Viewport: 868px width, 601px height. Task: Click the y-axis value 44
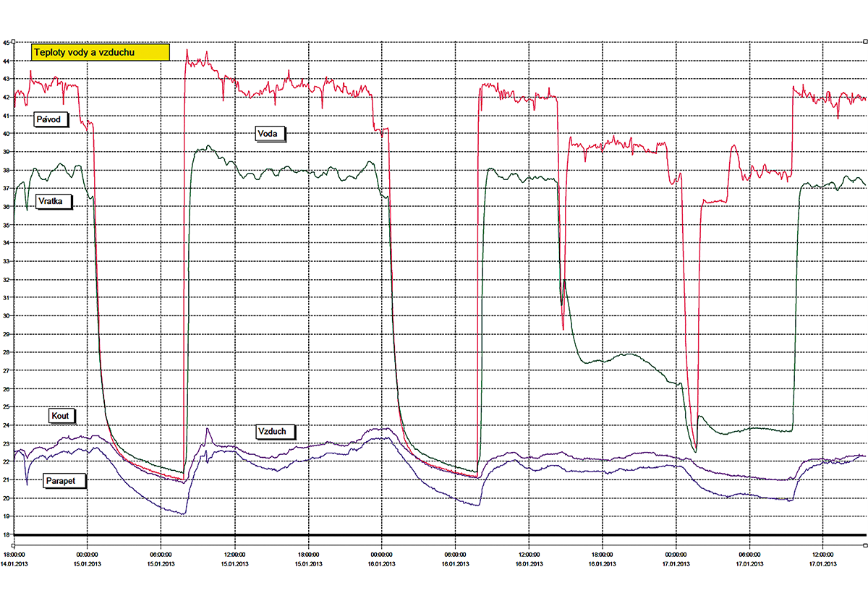[6, 61]
